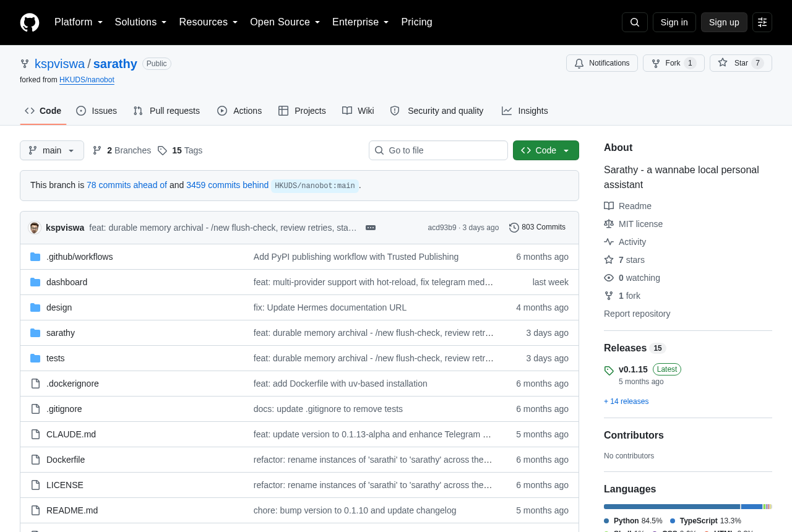Image resolution: width=792 pixels, height=532 pixels.
Task: Click folder icon for tests
Action: click(35, 358)
